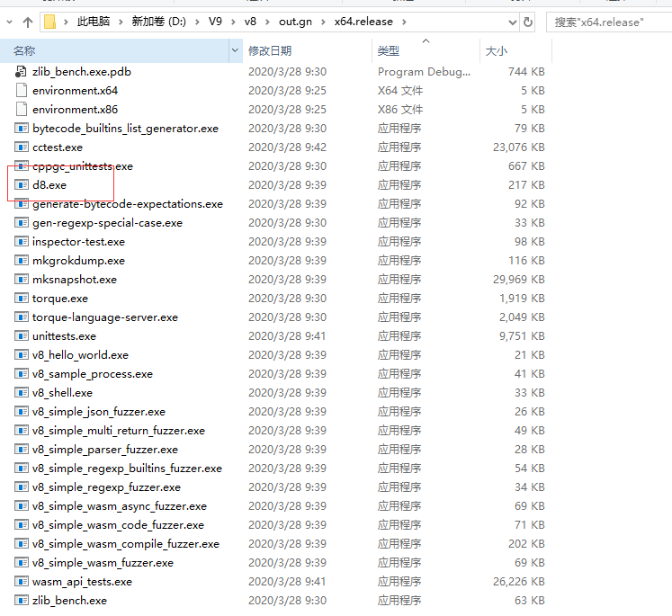Image resolution: width=672 pixels, height=616 pixels.
Task: Open the 名称 column filter dropdown arrow
Action: (x=236, y=51)
